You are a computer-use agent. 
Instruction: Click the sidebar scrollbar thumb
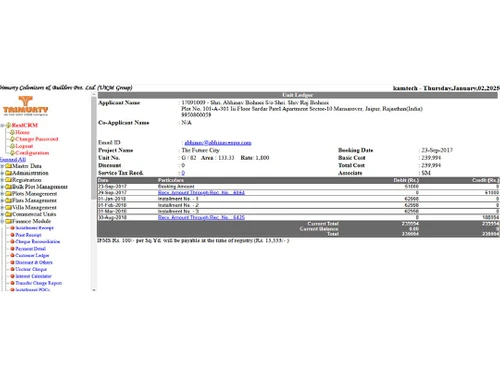pyautogui.click(x=94, y=148)
